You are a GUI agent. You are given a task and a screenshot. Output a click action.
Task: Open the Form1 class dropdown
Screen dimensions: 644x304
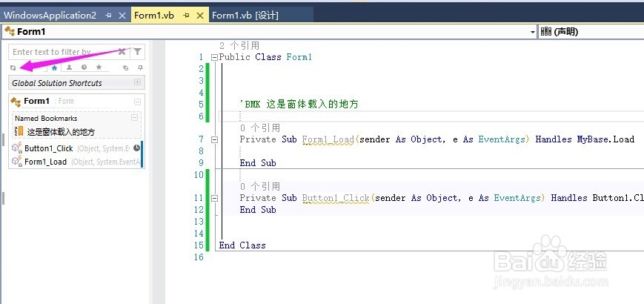[x=533, y=32]
